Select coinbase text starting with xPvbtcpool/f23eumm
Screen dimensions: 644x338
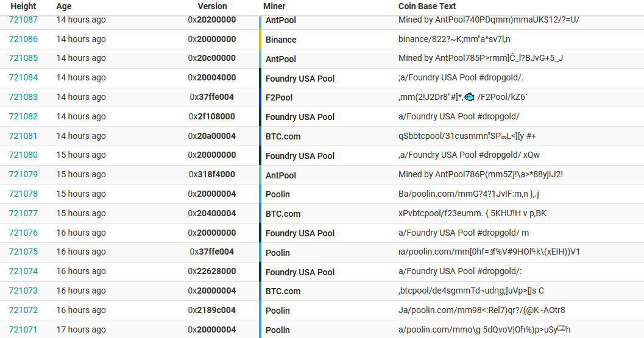(472, 213)
